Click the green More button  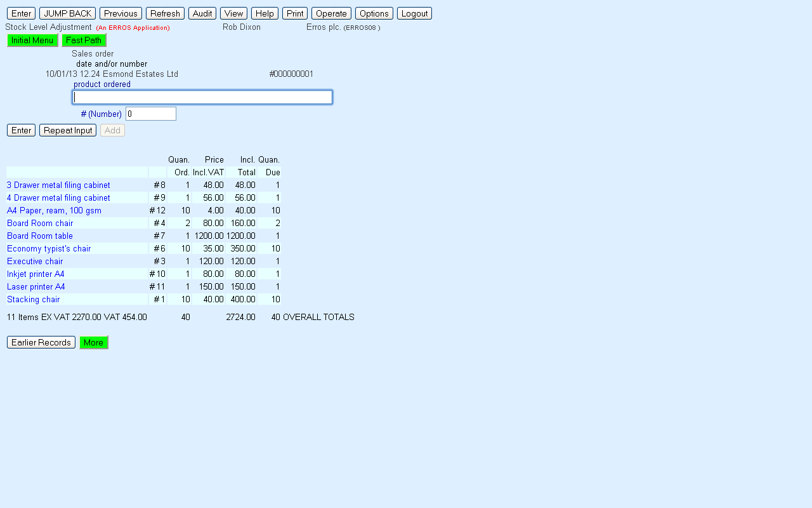click(x=93, y=342)
